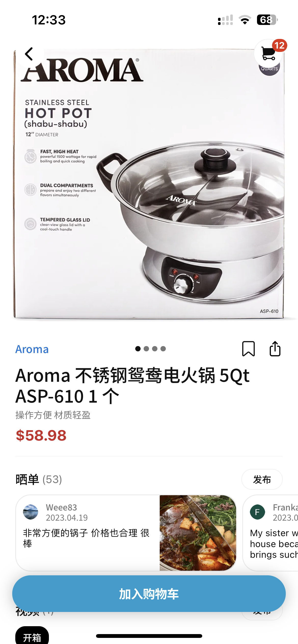Select the fourth image pagination dot
298x644 pixels.
(163, 349)
